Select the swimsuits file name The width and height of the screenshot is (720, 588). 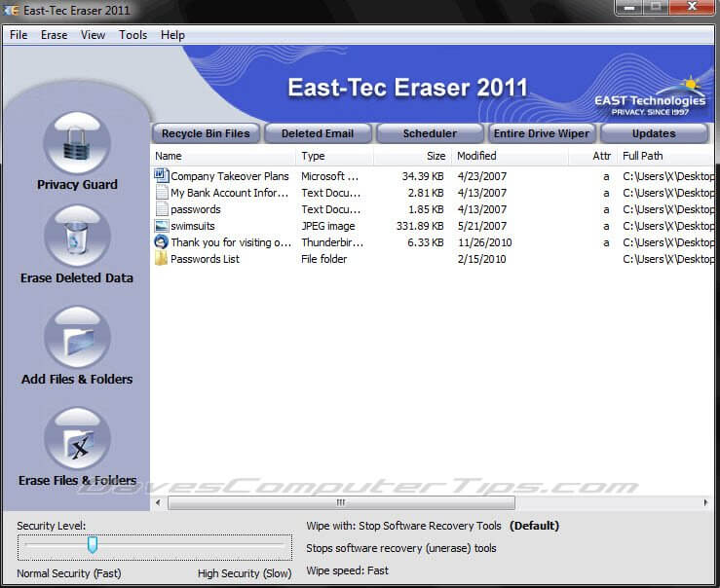[x=192, y=226]
